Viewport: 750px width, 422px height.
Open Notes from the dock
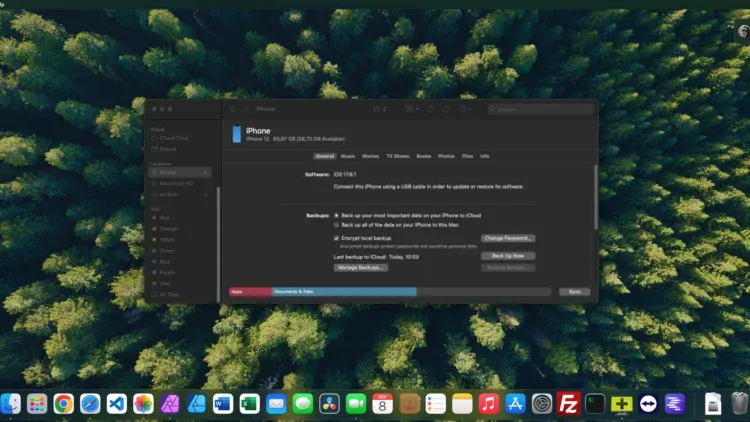462,404
